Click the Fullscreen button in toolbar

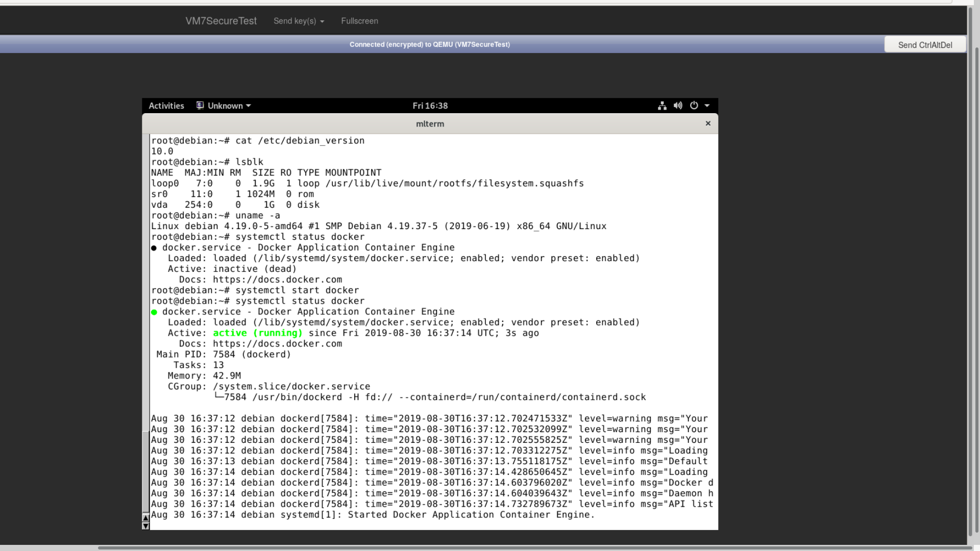coord(359,21)
